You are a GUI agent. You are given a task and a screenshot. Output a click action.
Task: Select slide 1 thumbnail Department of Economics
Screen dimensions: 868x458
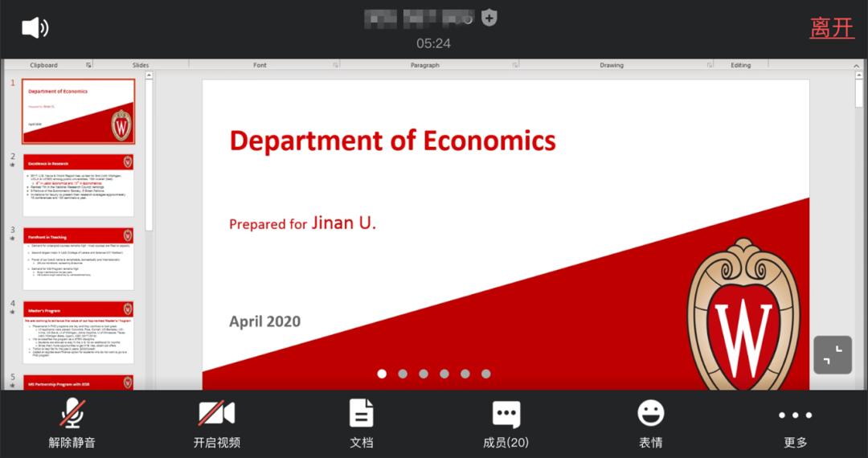pyautogui.click(x=78, y=111)
